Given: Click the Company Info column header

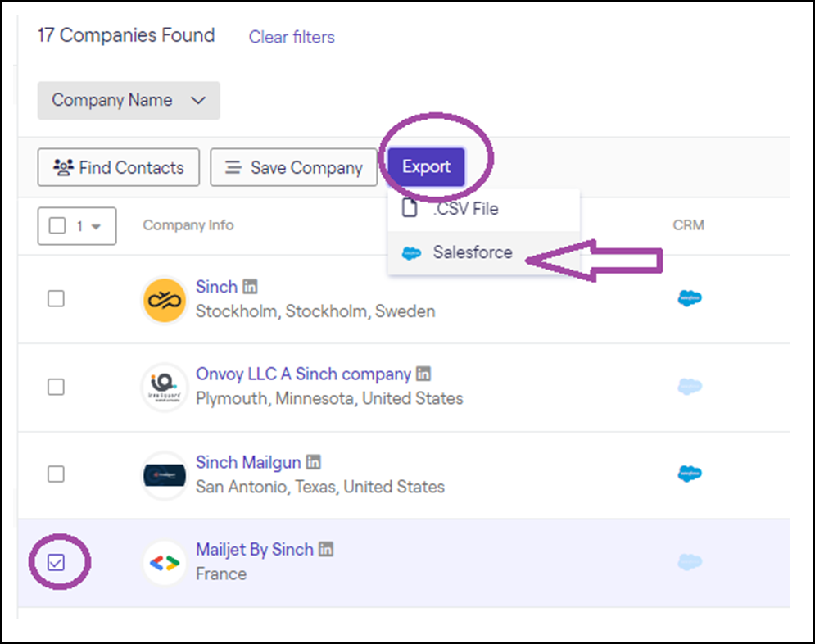Looking at the screenshot, I should [x=188, y=225].
